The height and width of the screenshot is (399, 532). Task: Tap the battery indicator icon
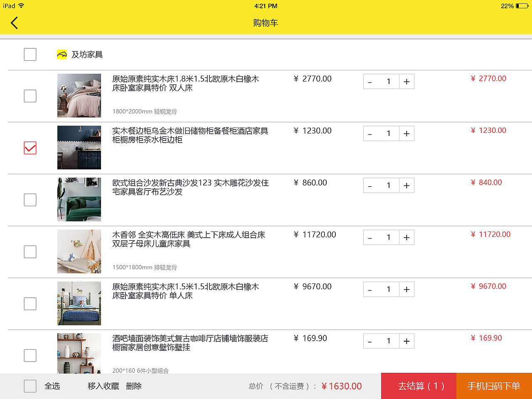tap(522, 6)
